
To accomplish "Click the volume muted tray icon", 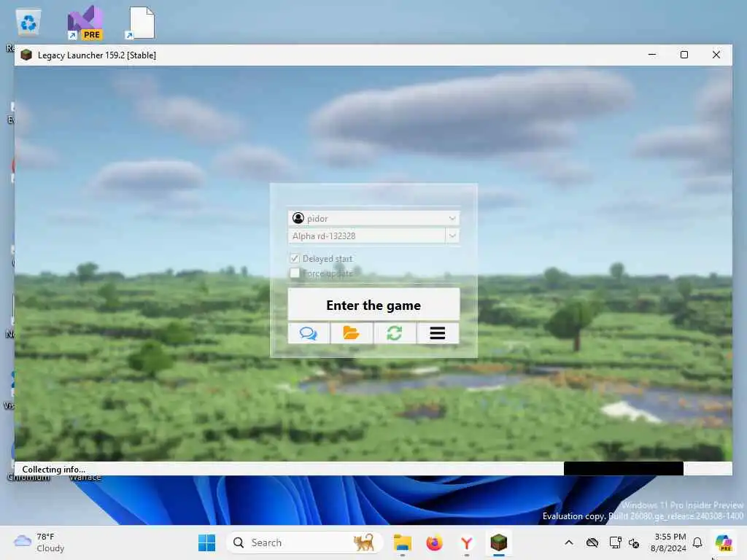I will pos(634,542).
